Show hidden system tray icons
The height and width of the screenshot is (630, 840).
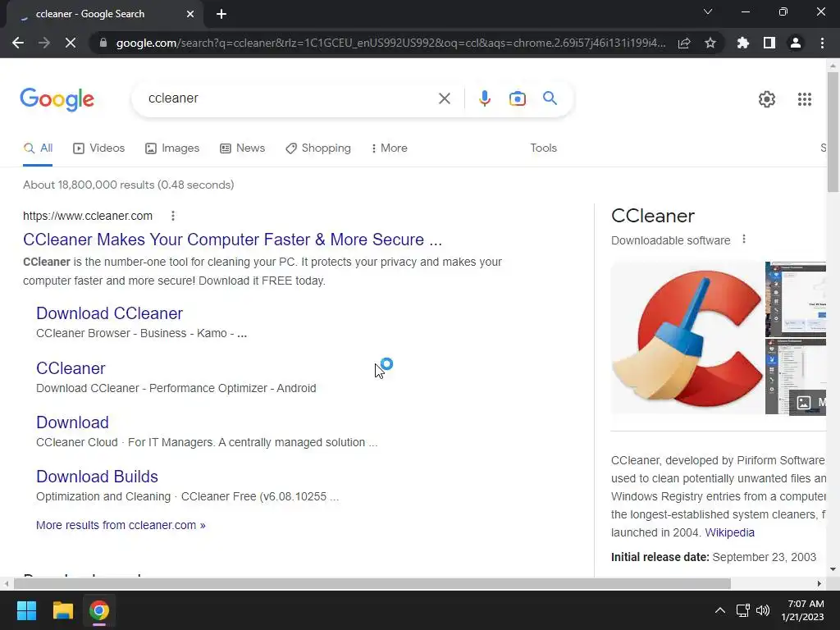(x=720, y=610)
